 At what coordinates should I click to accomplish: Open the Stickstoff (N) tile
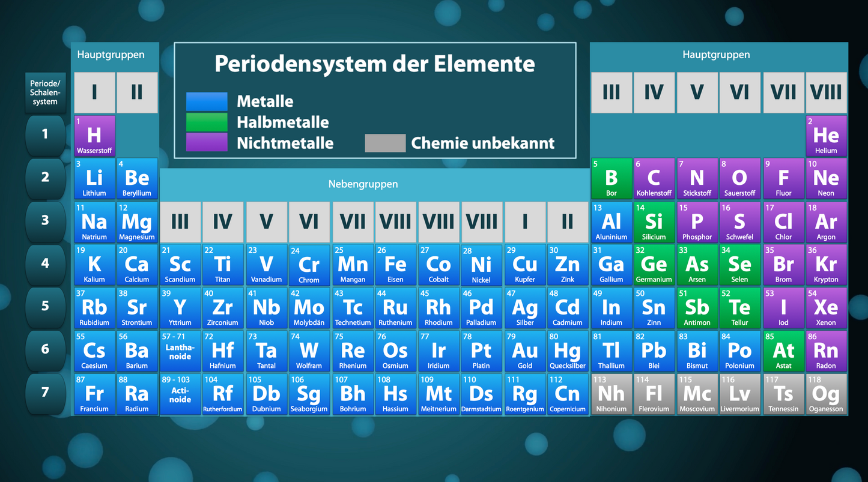point(697,178)
